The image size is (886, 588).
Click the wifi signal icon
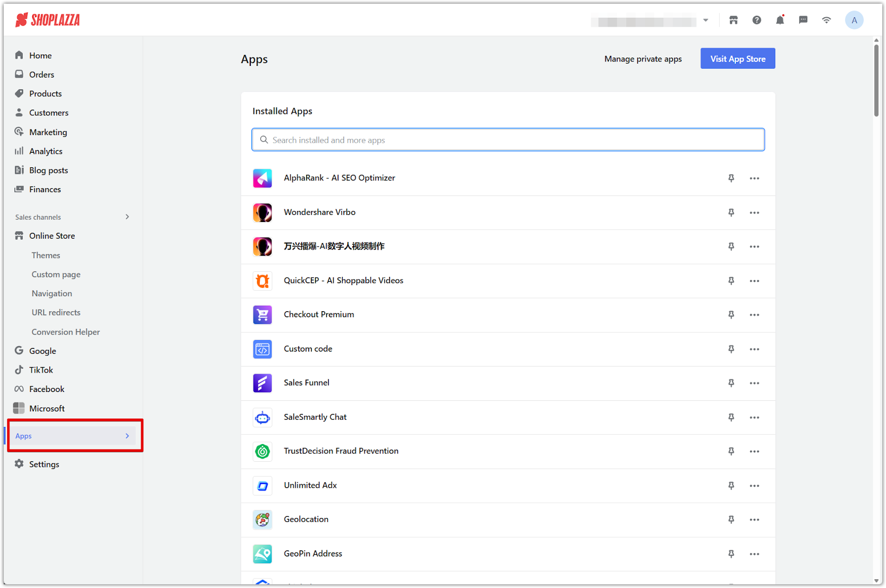pyautogui.click(x=826, y=20)
